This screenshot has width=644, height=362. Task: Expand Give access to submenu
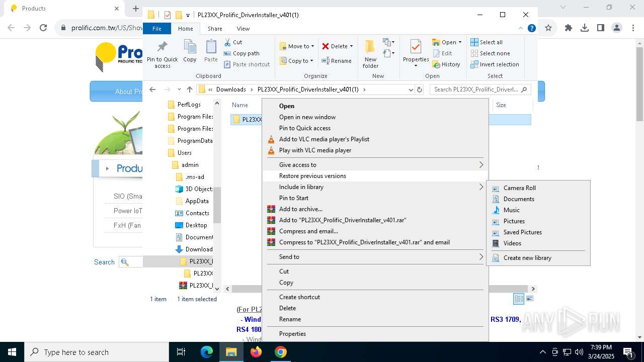pyautogui.click(x=375, y=164)
